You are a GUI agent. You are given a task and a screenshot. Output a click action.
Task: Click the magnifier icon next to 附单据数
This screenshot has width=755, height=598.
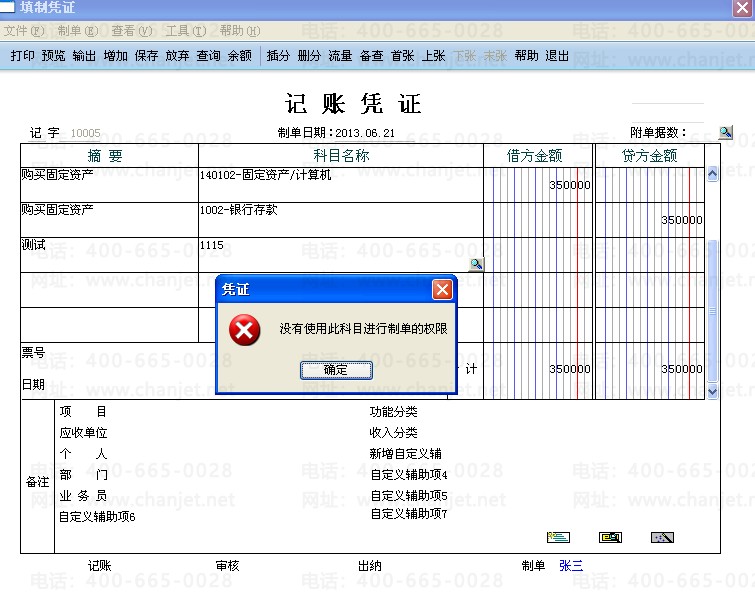point(725,132)
